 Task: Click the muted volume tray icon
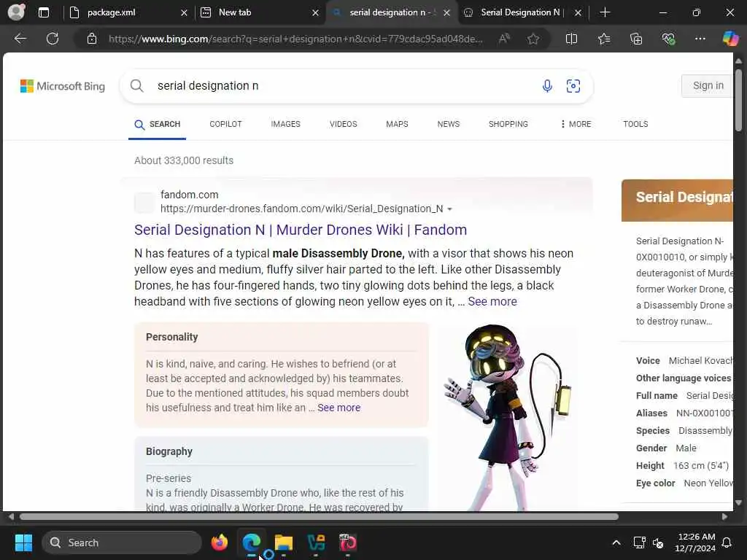point(658,542)
